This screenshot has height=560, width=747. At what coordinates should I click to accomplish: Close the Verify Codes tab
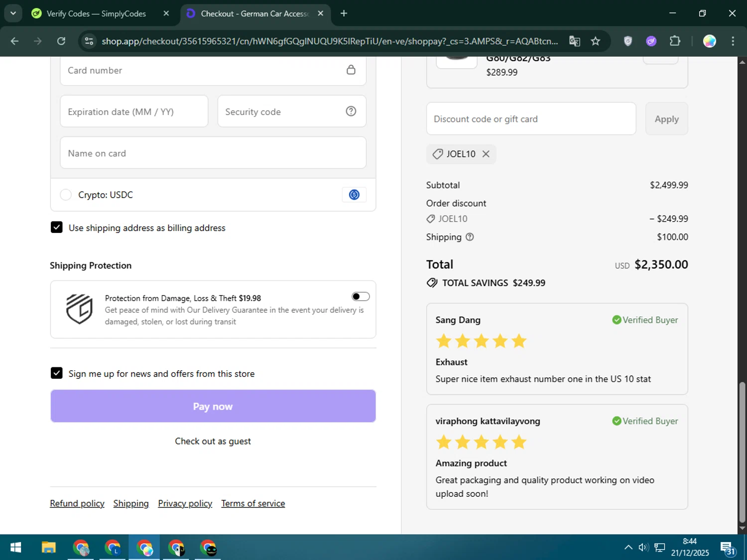[166, 13]
